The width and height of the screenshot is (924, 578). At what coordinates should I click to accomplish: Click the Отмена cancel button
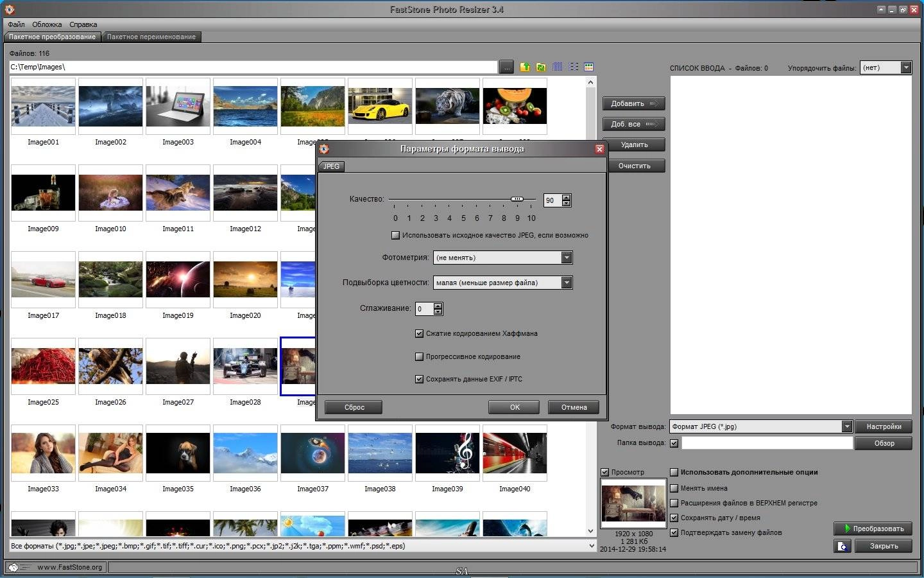(x=574, y=407)
